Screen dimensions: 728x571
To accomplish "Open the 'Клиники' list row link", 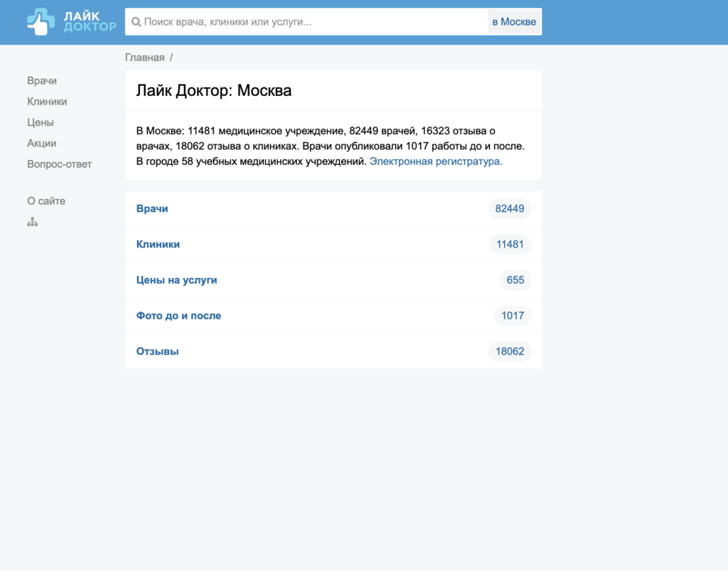I will pyautogui.click(x=158, y=245).
